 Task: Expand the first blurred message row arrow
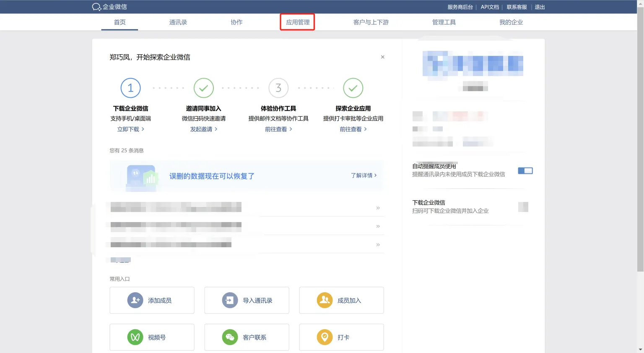click(x=378, y=208)
